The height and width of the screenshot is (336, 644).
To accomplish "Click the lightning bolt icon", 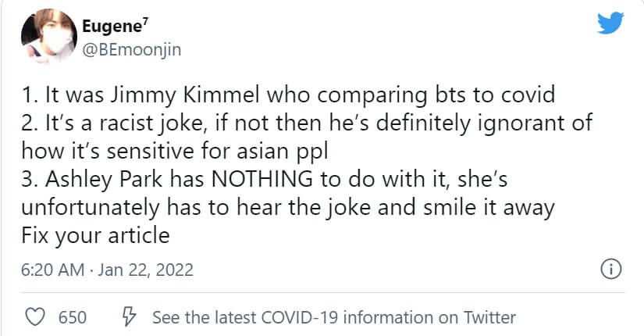I will (x=130, y=317).
